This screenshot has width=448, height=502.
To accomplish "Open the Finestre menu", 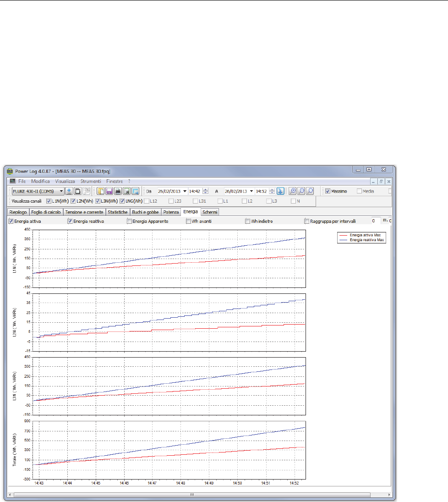I will (x=115, y=181).
